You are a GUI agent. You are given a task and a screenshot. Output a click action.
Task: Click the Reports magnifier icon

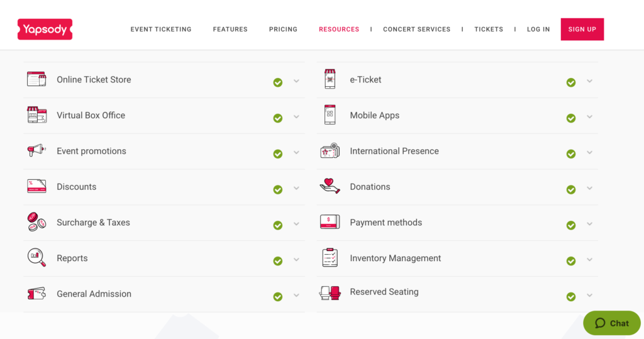tap(36, 258)
